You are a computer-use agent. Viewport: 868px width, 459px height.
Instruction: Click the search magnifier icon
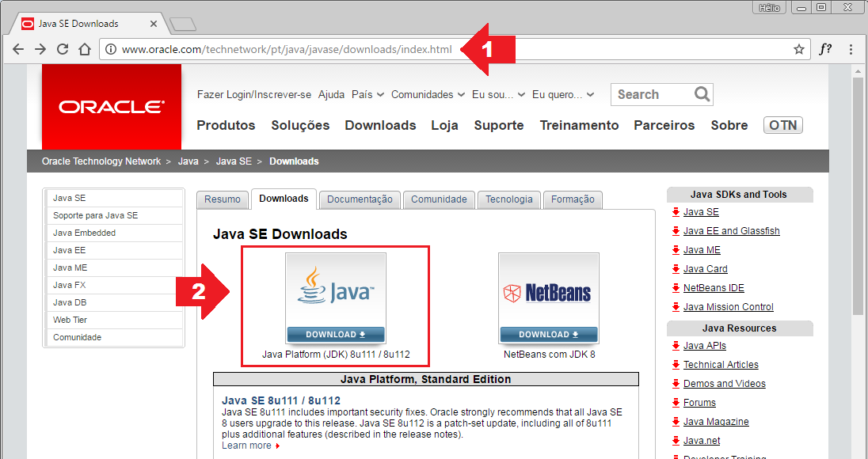tap(702, 94)
